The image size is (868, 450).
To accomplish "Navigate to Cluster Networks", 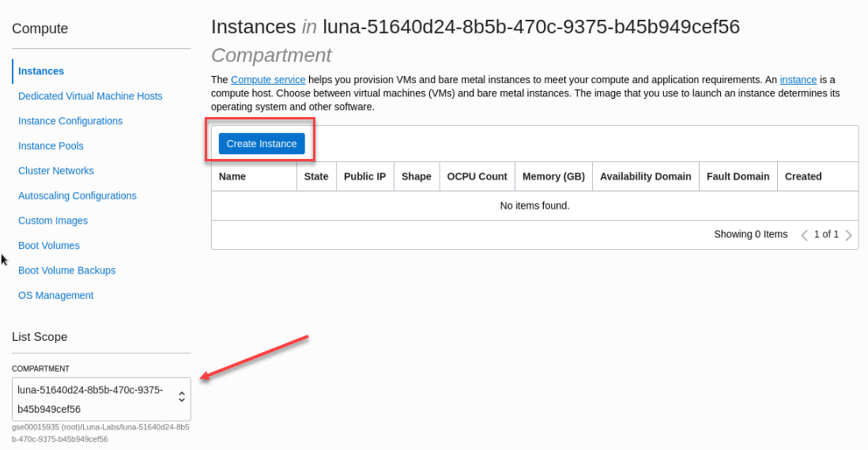I will tap(56, 171).
